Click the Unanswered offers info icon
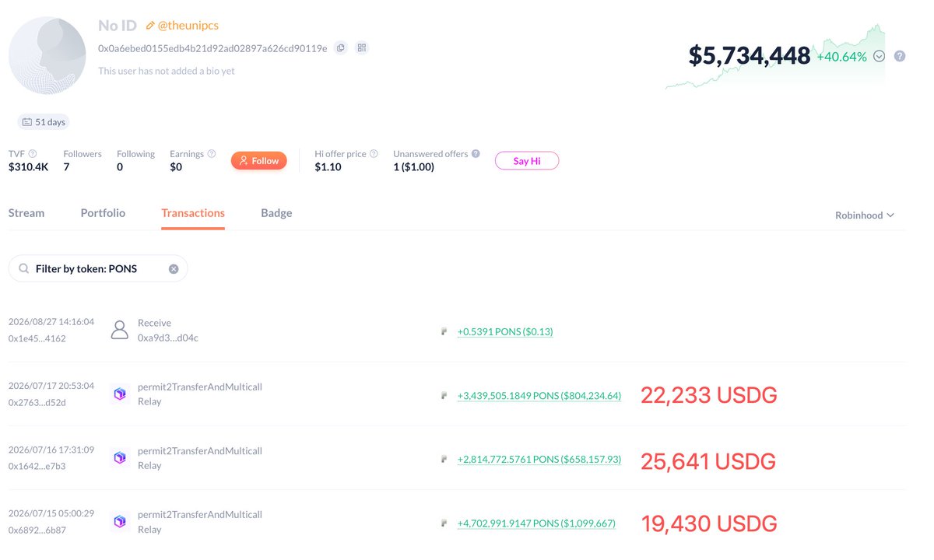 click(x=476, y=154)
